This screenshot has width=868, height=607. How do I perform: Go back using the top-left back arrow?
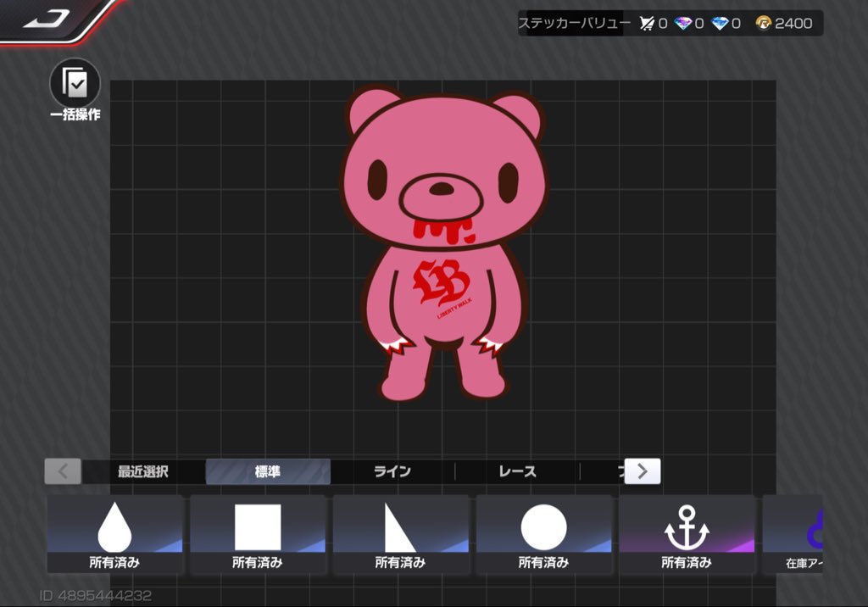click(x=46, y=19)
